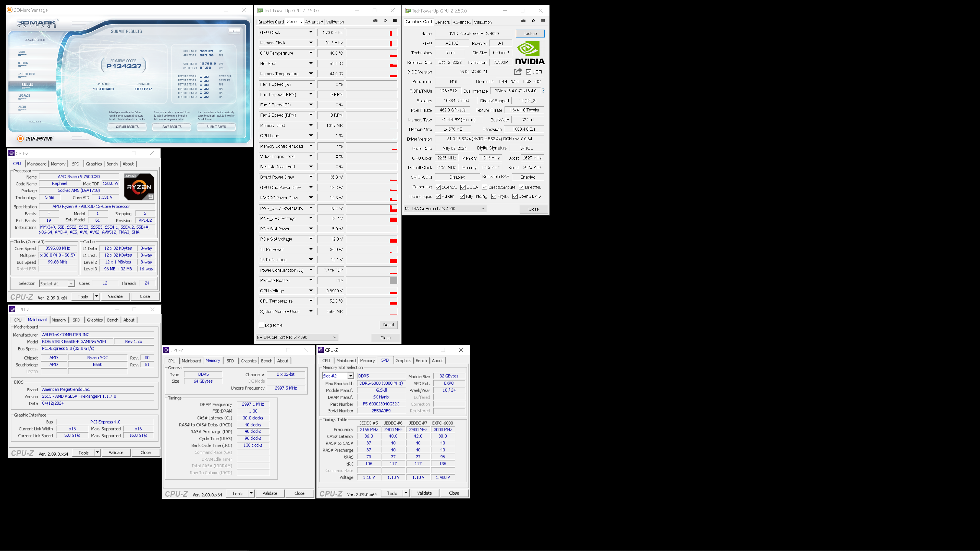This screenshot has width=980, height=551.
Task: Click the HELP button in 3DMark Vantage
Action: (x=234, y=31)
